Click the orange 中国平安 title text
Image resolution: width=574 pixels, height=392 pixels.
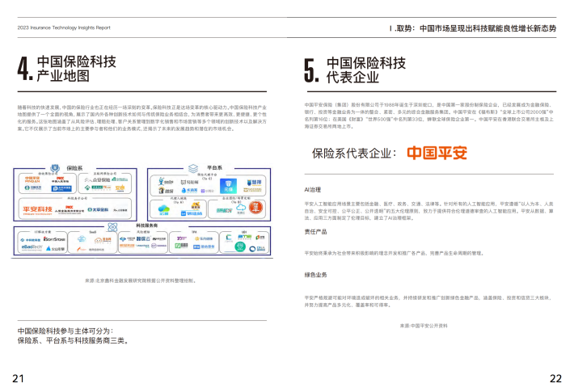point(437,153)
